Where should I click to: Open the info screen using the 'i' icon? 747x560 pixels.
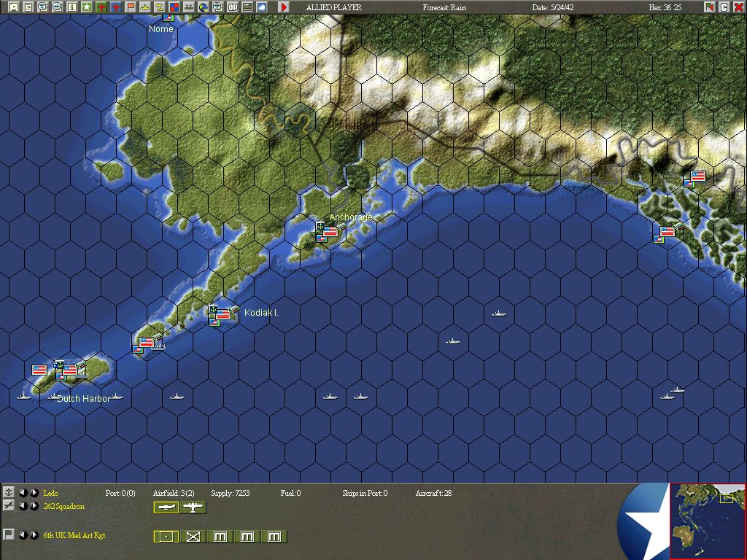(x=73, y=7)
